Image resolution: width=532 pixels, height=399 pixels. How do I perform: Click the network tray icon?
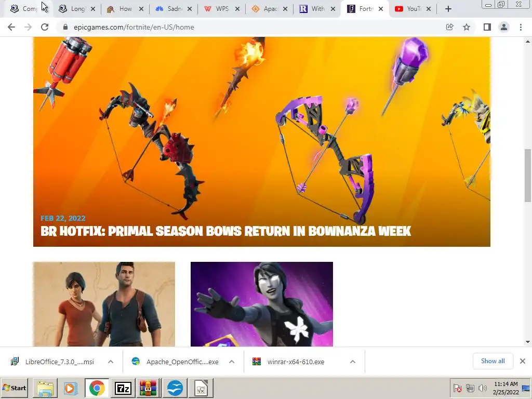470,388
